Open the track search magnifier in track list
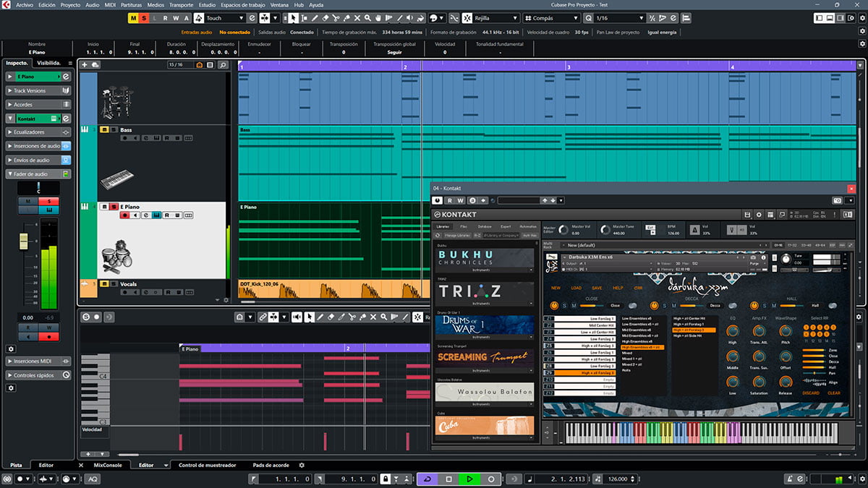868x488 pixels. (224, 65)
